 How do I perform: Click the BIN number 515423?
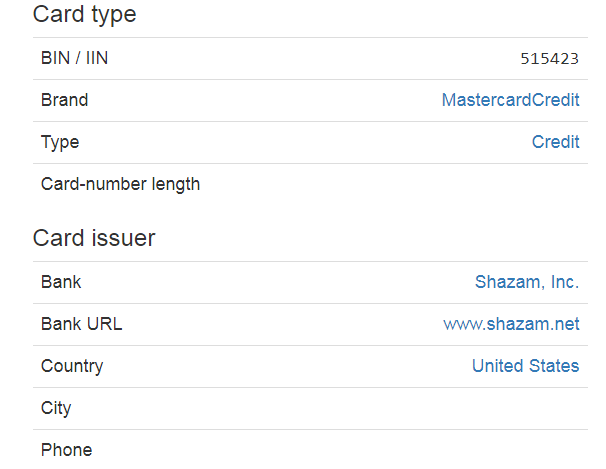pos(549,59)
